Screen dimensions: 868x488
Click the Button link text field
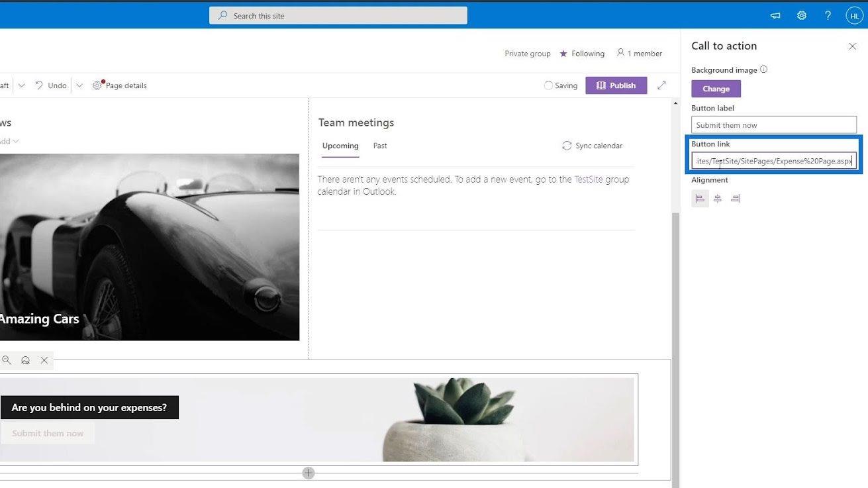773,161
